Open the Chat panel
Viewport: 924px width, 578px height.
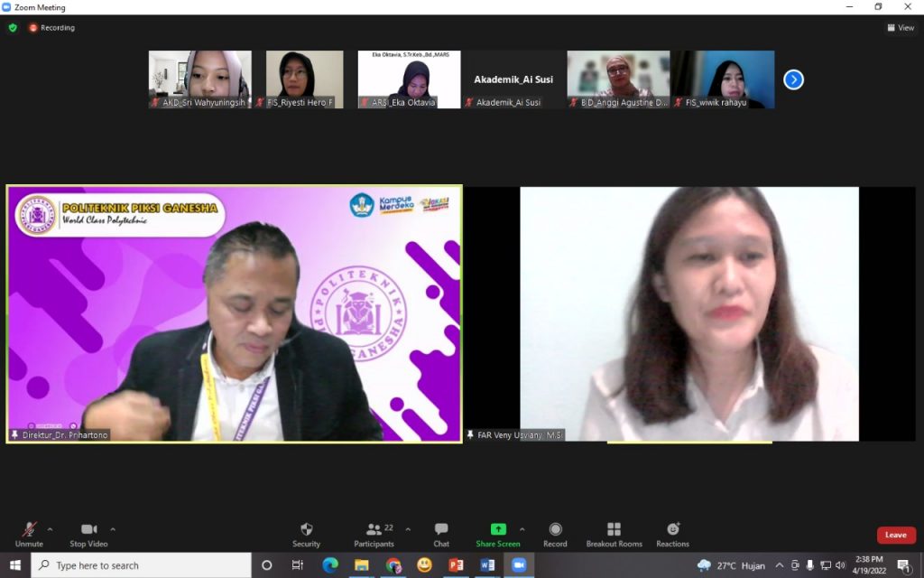tap(441, 535)
